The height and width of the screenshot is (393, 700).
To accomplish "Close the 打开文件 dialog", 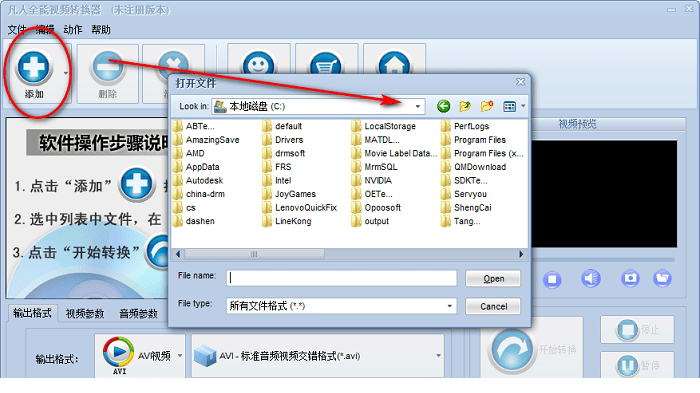I will point(521,82).
